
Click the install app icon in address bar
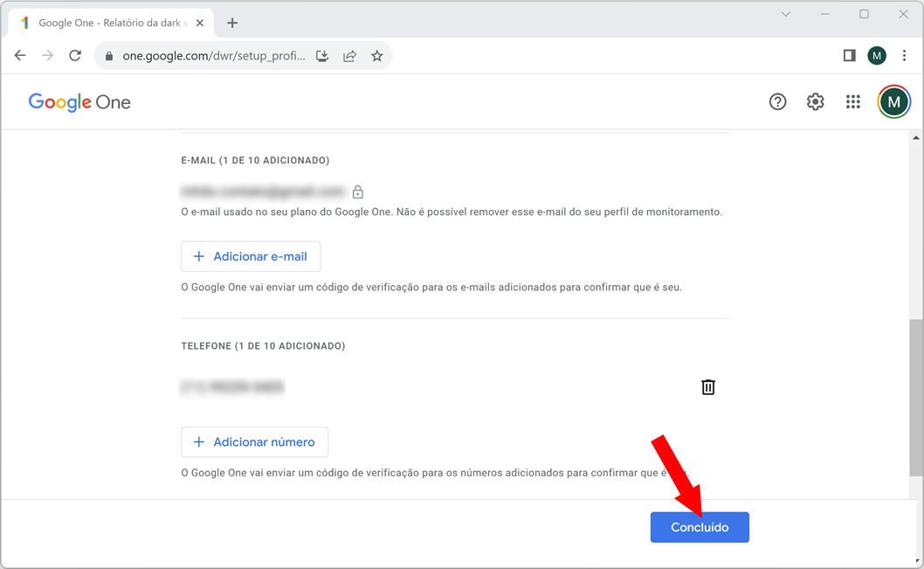click(x=322, y=56)
